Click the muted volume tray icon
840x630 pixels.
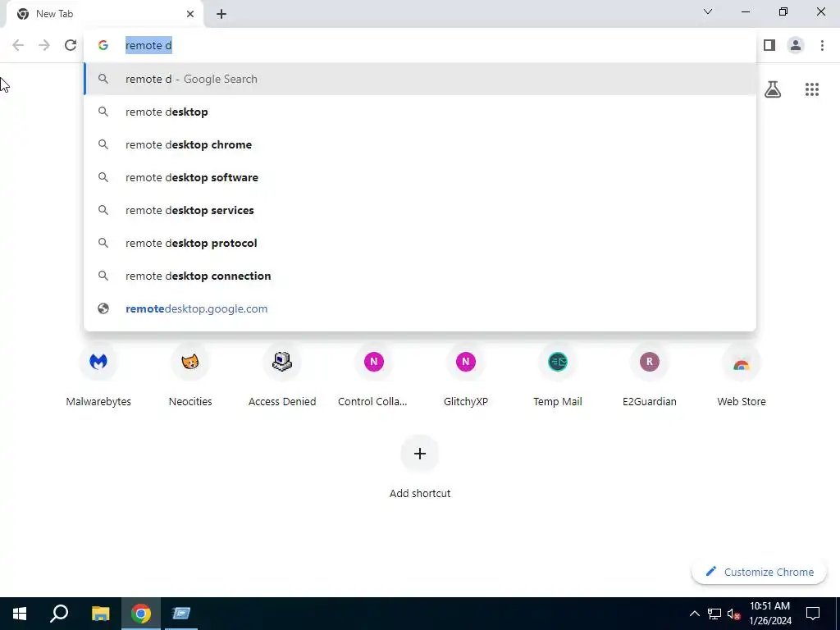pos(733,614)
